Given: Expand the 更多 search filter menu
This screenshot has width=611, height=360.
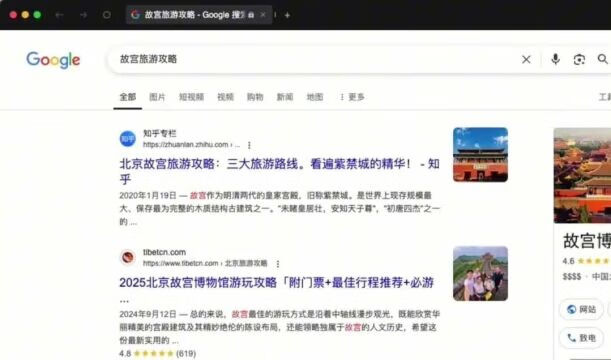Looking at the screenshot, I should (352, 97).
